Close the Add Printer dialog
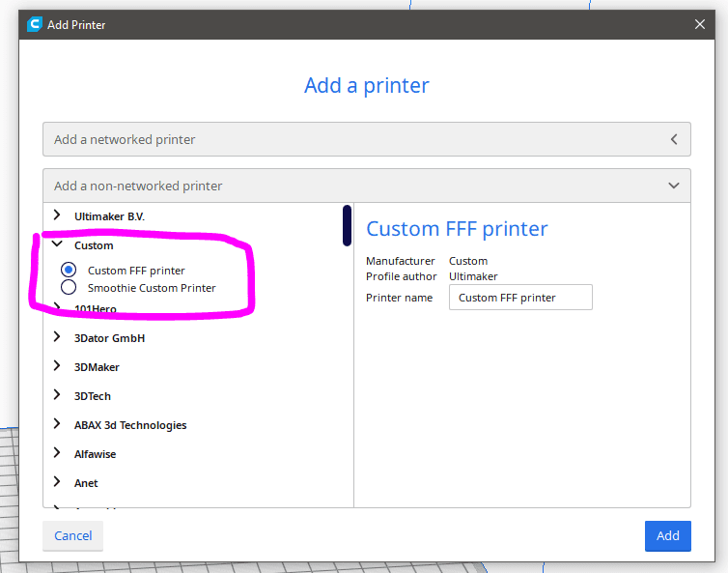This screenshot has width=728, height=573. click(x=700, y=24)
